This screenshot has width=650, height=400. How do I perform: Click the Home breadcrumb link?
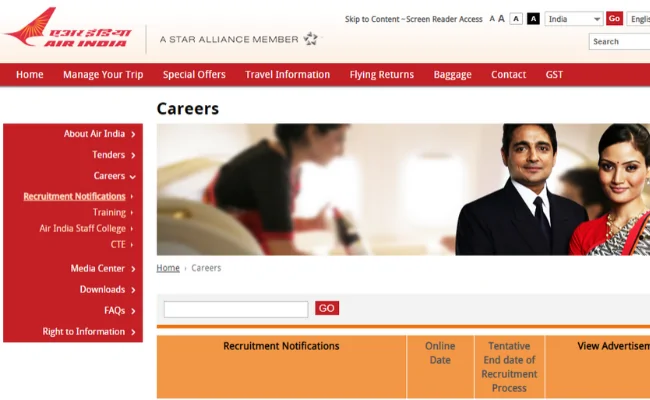tap(168, 268)
